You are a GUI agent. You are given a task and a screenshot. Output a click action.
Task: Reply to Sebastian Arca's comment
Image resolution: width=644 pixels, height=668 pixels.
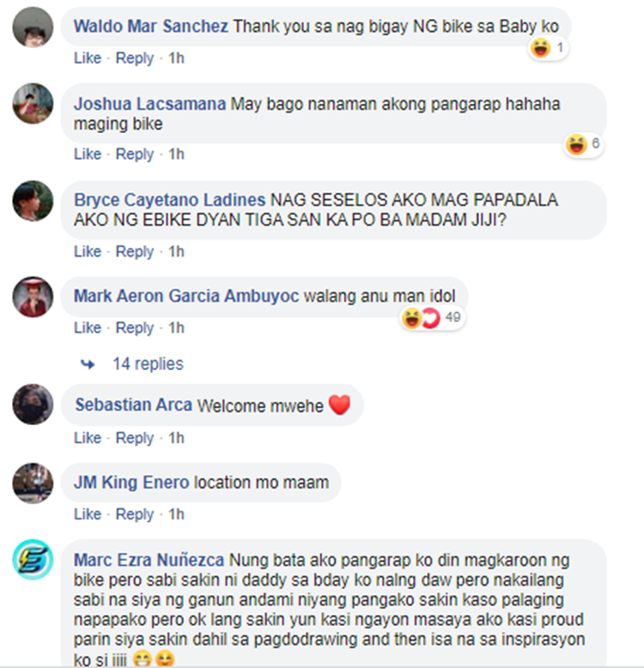click(x=135, y=438)
